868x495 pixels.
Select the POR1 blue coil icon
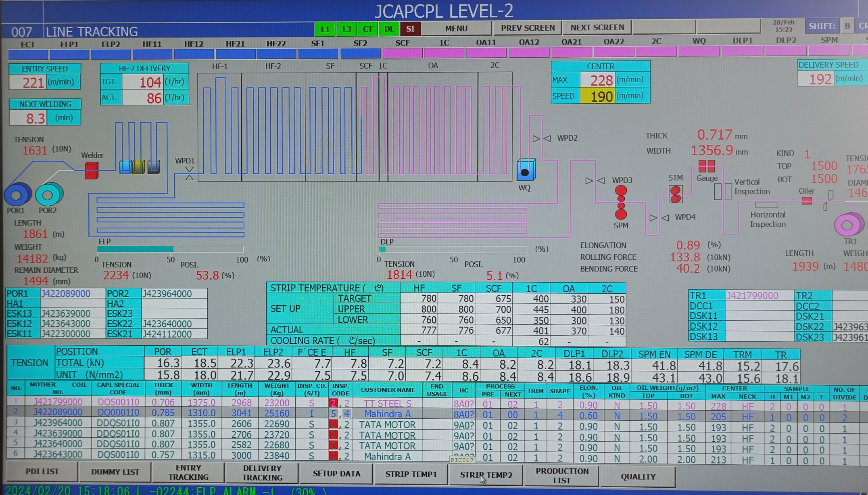(x=17, y=195)
